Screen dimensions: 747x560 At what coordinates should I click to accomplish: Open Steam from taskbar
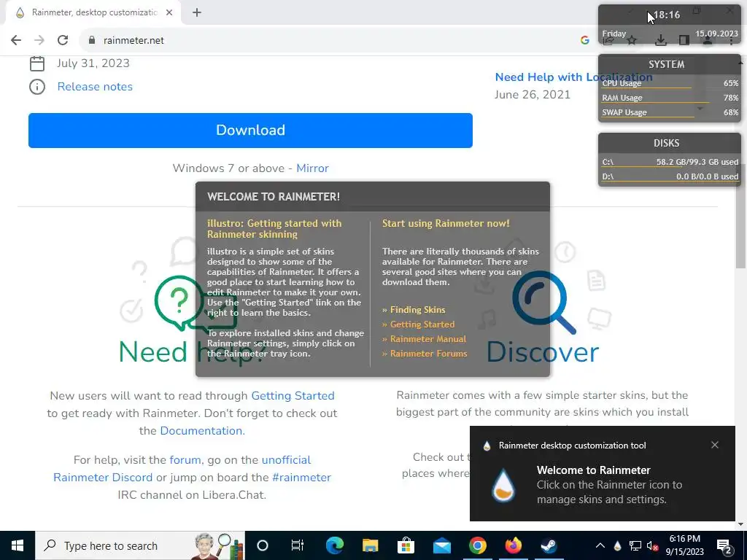tap(549, 545)
